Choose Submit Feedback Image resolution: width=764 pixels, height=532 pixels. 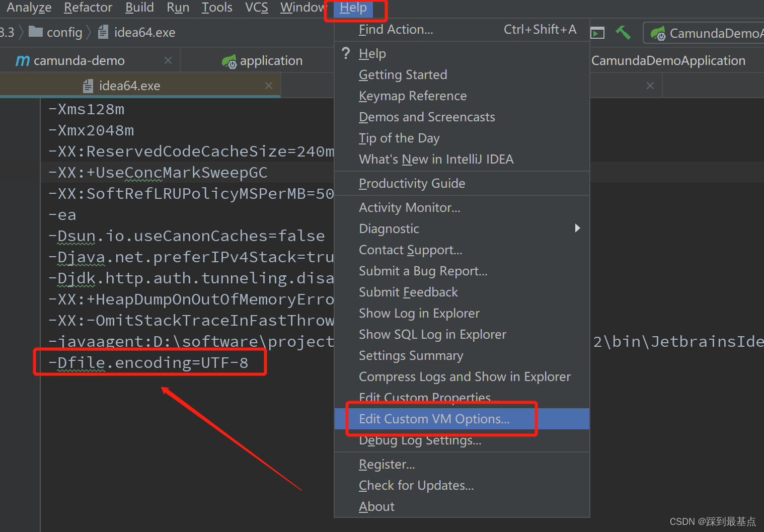coord(462,292)
